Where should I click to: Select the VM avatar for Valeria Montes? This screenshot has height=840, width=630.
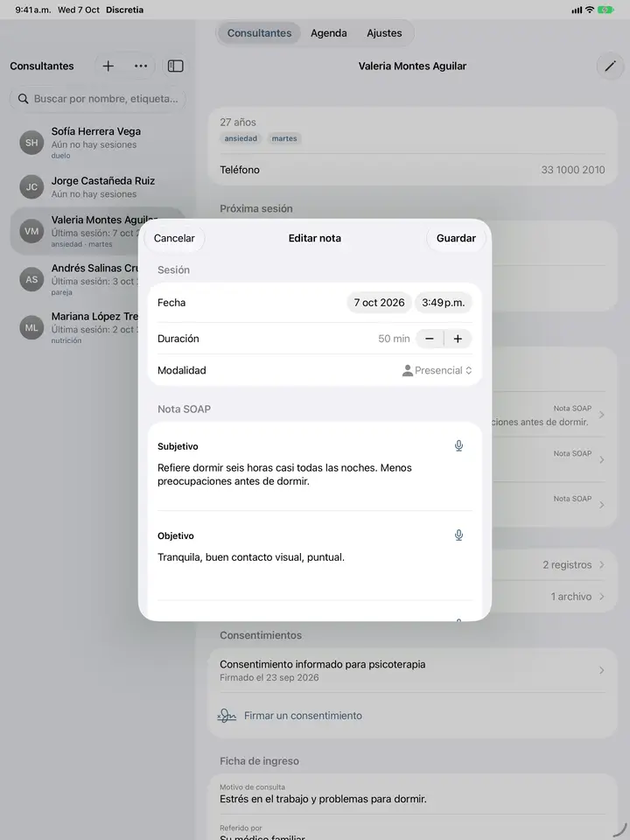pyautogui.click(x=31, y=231)
